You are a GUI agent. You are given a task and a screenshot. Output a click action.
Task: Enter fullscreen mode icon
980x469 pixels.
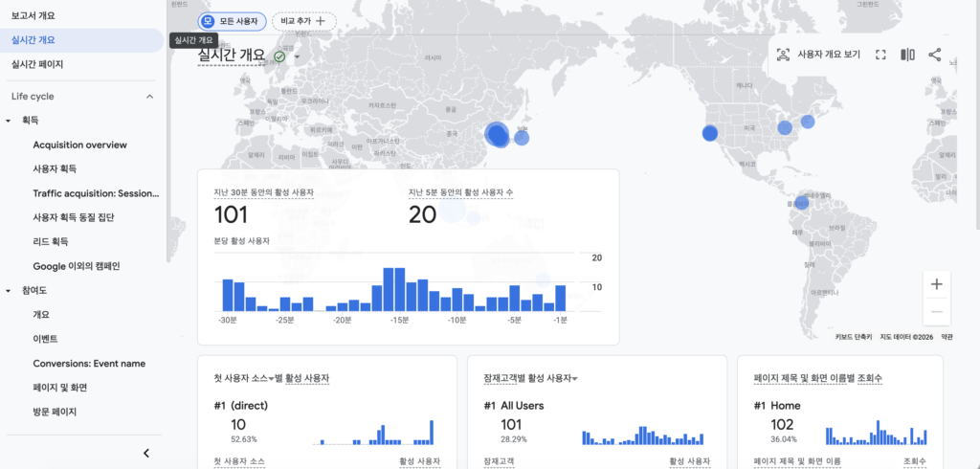click(880, 55)
